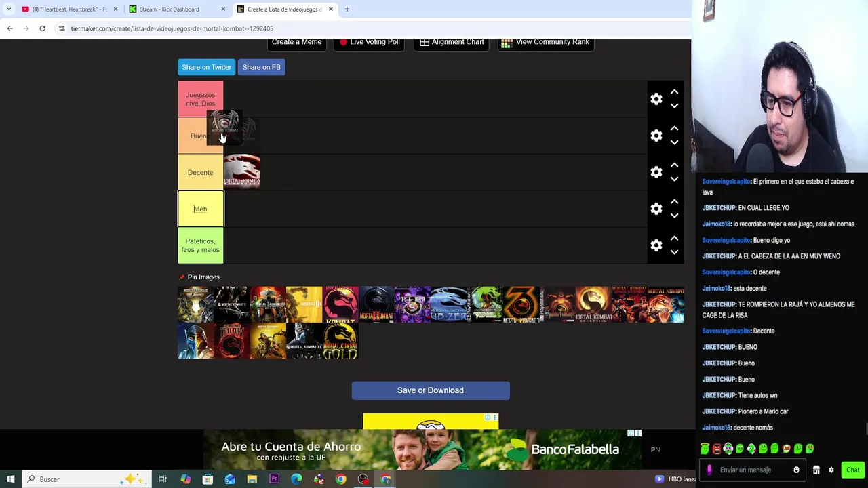Open chat settings gear
Viewport: 868px width, 488px height.
coord(831,470)
